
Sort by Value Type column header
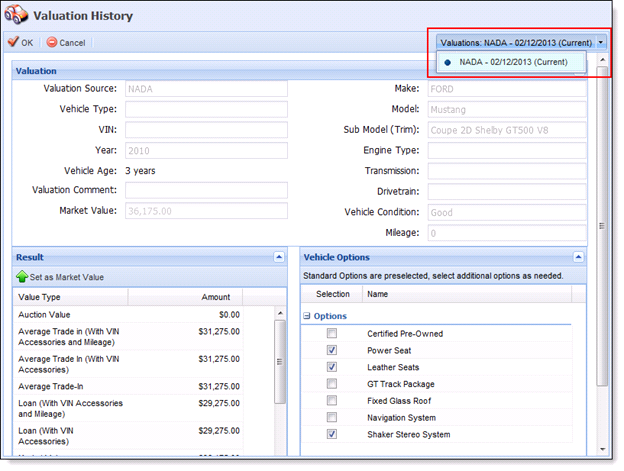point(70,297)
